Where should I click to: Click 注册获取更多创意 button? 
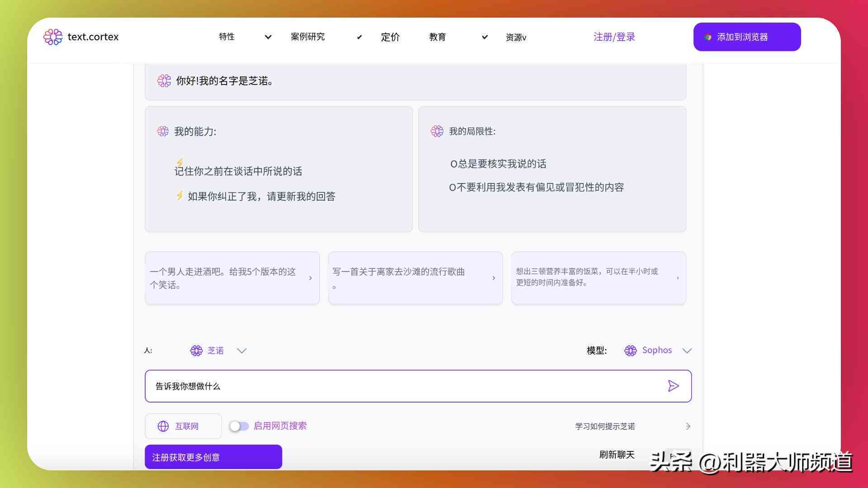213,457
